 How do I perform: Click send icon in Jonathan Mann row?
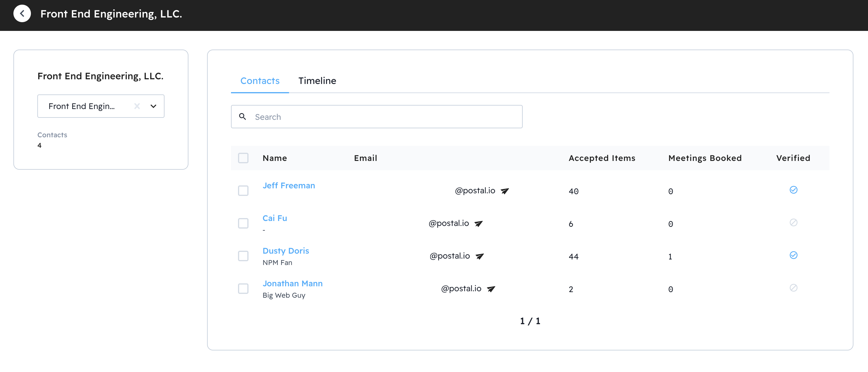coord(491,289)
